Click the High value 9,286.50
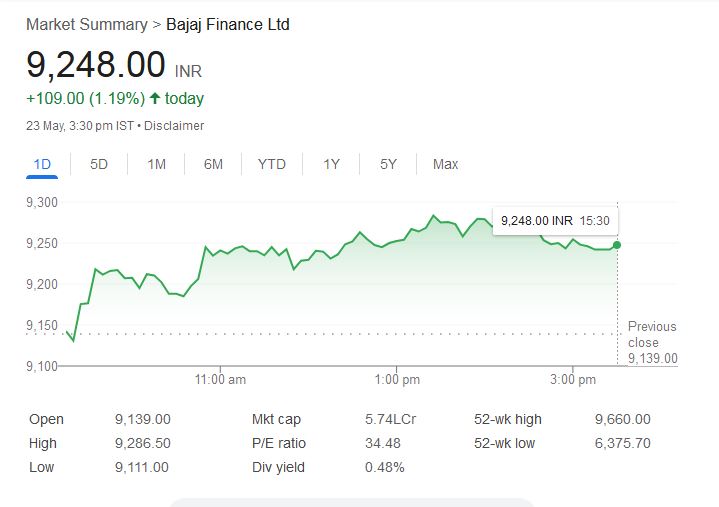The width and height of the screenshot is (719, 507). (x=143, y=443)
